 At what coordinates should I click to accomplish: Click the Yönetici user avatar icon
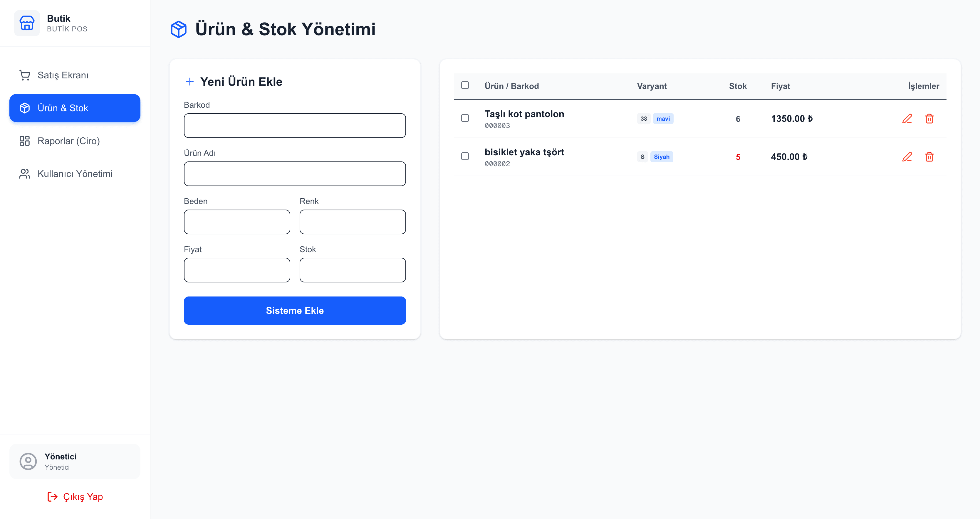pos(28,461)
